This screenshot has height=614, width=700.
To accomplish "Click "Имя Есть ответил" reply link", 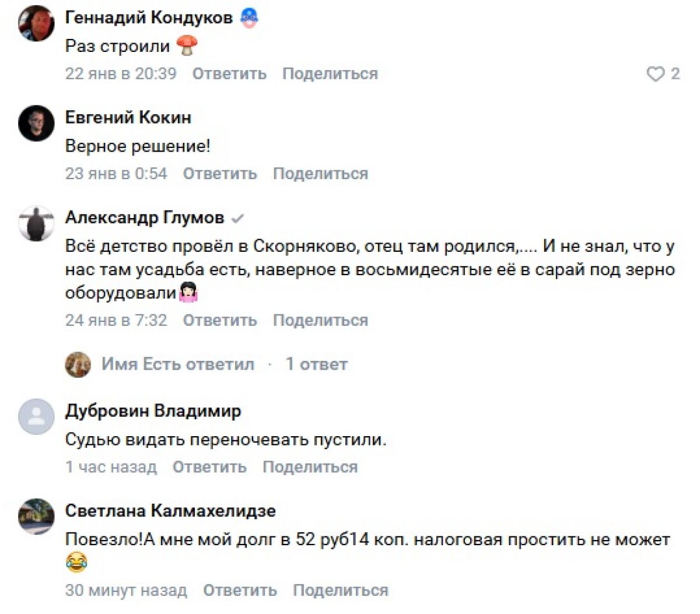I will click(178, 364).
